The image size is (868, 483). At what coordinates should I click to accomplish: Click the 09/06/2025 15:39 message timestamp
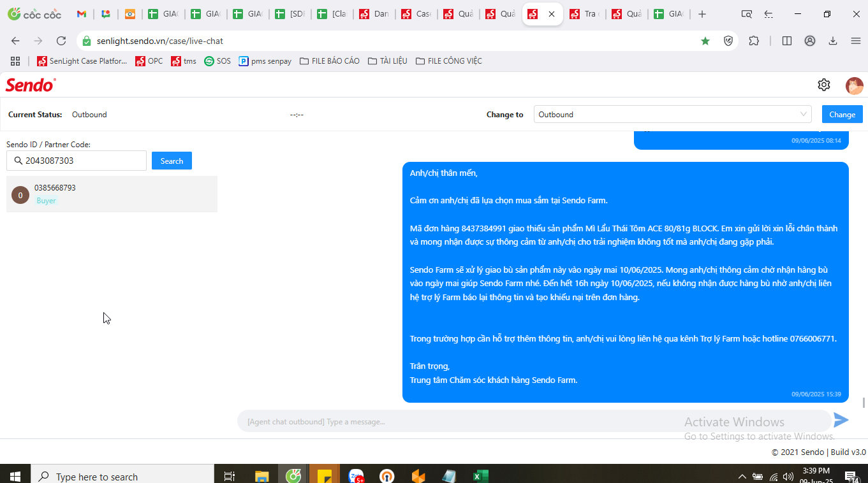pos(816,394)
